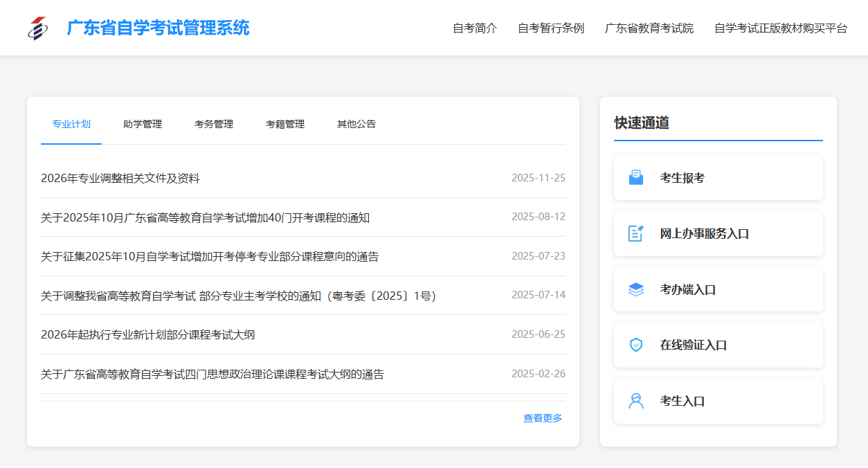Open the 考务管理 tab
This screenshot has width=868, height=468.
point(214,125)
